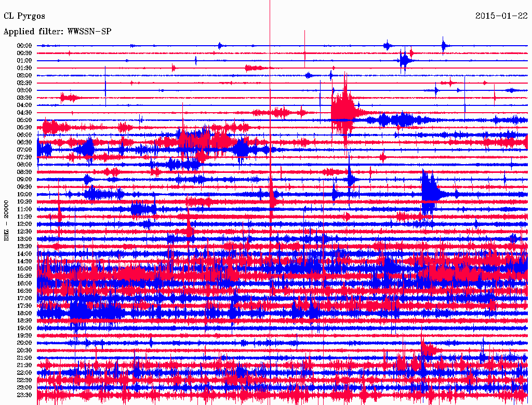Select the 18:30 time row label

(x=24, y=321)
